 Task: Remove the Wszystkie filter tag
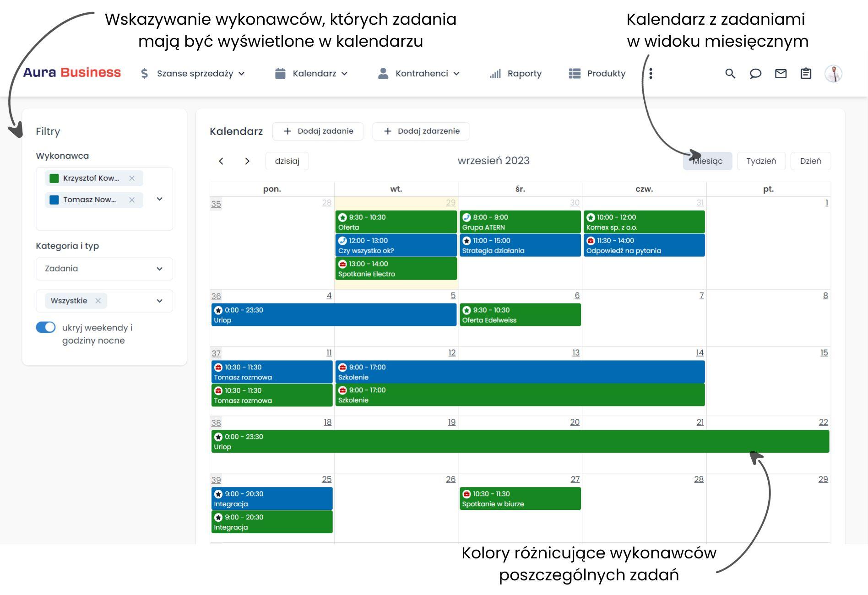click(98, 301)
